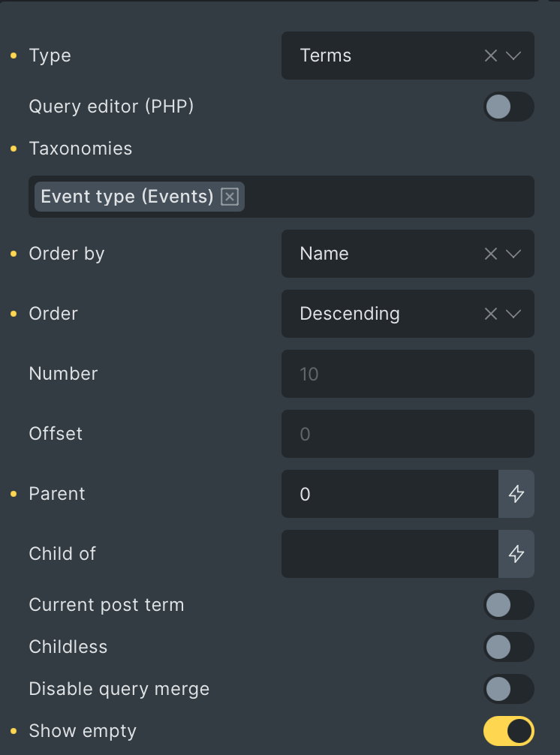
Task: Open dynamic data bolt for Parent
Action: click(516, 494)
